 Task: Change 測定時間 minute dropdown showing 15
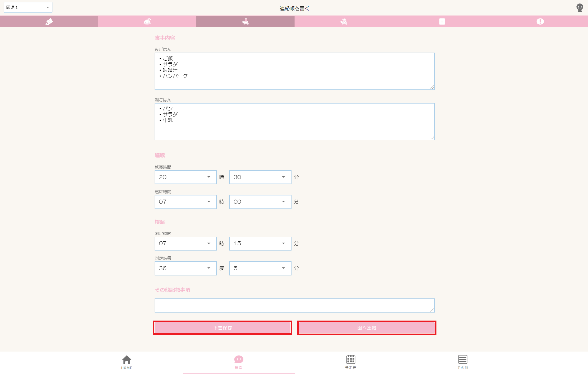pos(260,243)
